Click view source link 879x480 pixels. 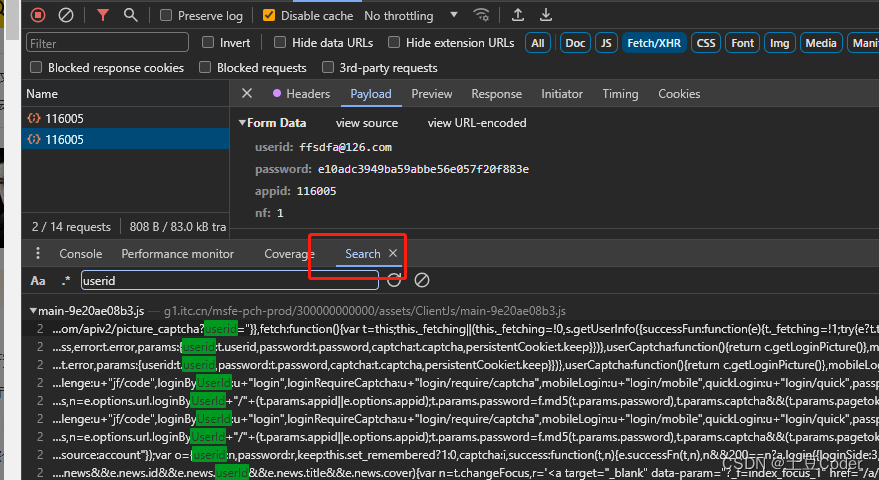tap(367, 123)
